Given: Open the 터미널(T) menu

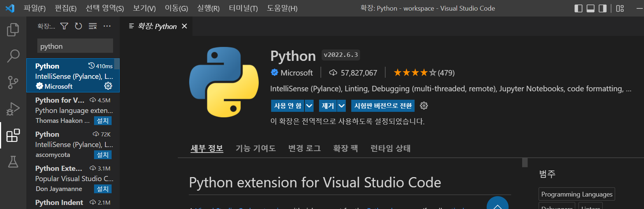Looking at the screenshot, I should click(x=243, y=8).
